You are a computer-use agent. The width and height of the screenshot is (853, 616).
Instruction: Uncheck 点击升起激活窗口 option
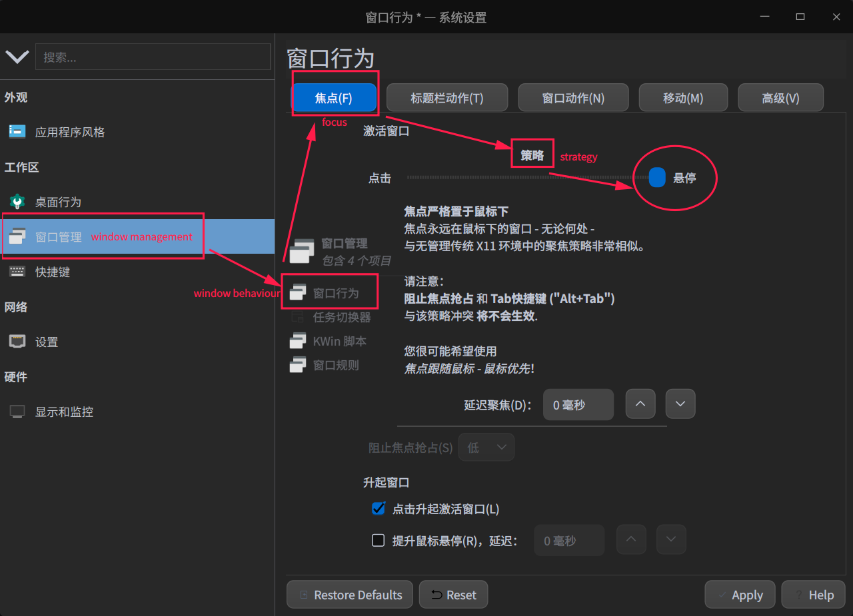tap(378, 508)
